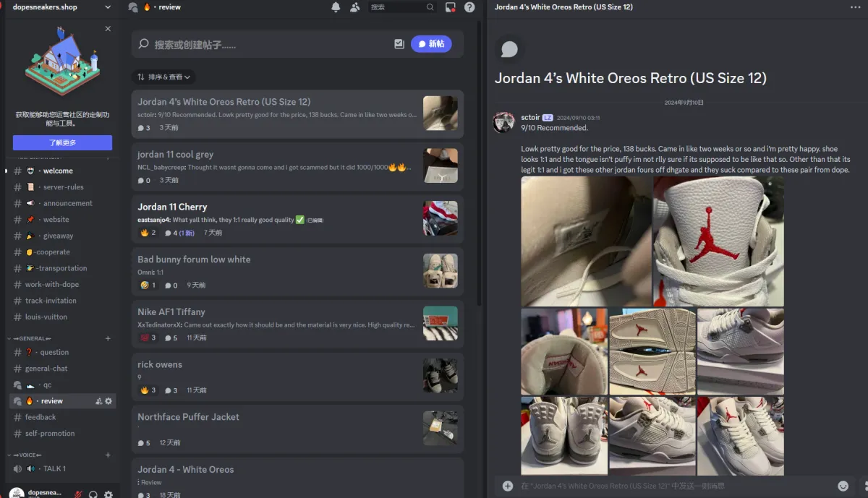Image resolution: width=868 pixels, height=498 pixels.
Task: Click the 了解更多 learn more button
Action: 62,142
